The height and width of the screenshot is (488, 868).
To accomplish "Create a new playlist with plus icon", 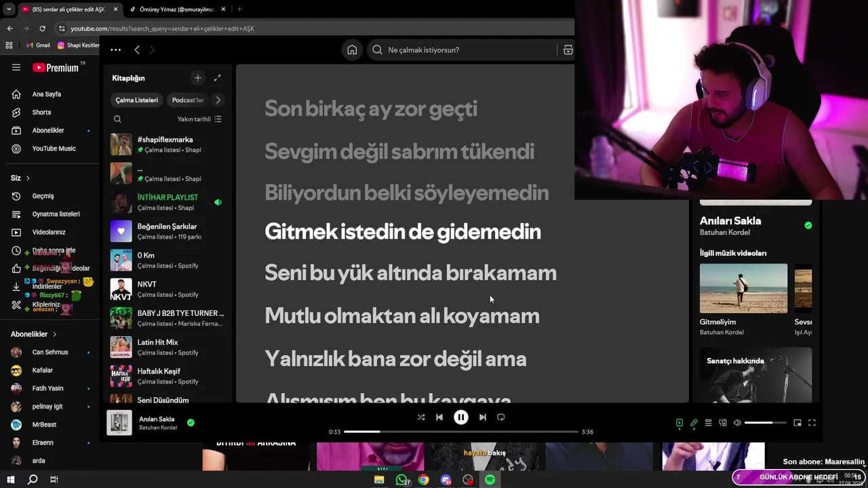I will click(197, 78).
